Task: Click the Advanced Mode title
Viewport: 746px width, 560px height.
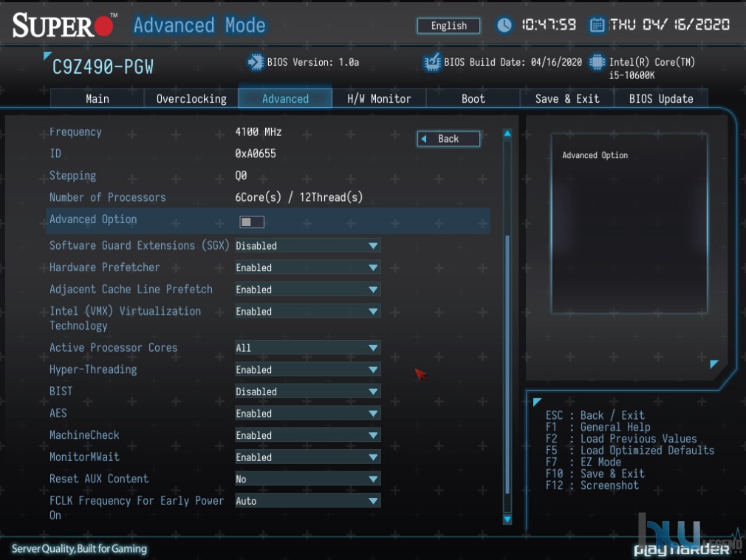Action: [199, 25]
